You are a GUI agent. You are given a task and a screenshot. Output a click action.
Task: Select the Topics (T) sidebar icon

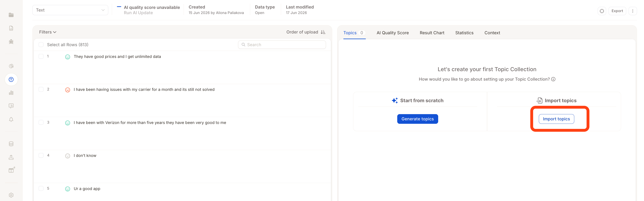pos(11,79)
